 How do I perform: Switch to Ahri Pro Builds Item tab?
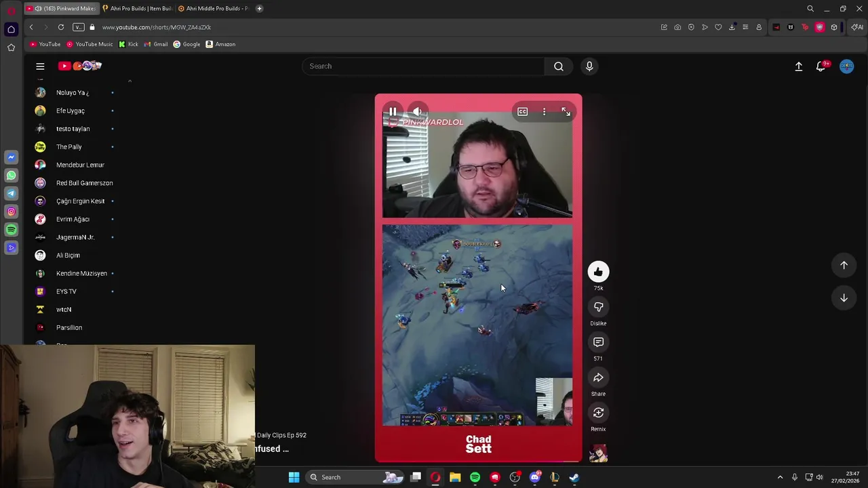[x=136, y=8]
